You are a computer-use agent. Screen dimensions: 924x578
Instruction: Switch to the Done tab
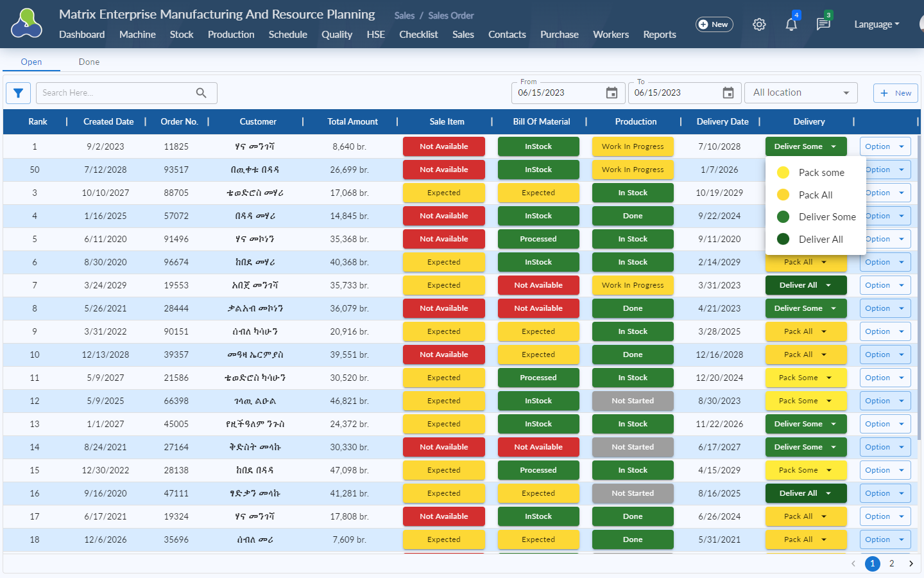coord(89,62)
